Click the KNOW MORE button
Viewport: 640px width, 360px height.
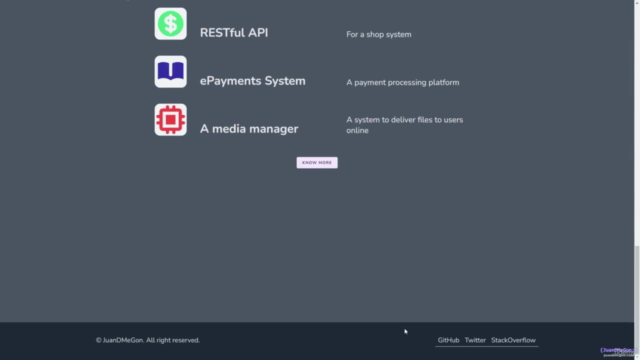(x=317, y=162)
